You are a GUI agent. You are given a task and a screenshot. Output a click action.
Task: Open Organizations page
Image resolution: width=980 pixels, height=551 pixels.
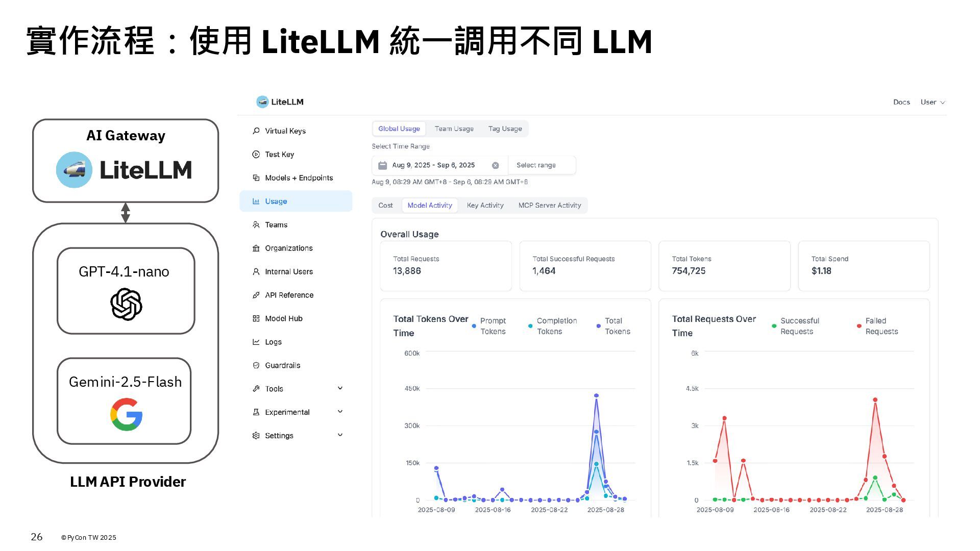pyautogui.click(x=296, y=248)
